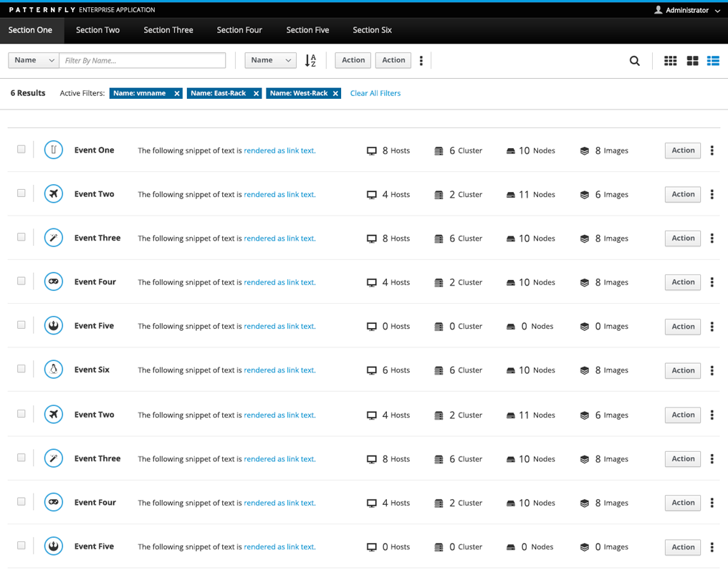Click the hosts monitor icon in Event Six row

tap(371, 370)
